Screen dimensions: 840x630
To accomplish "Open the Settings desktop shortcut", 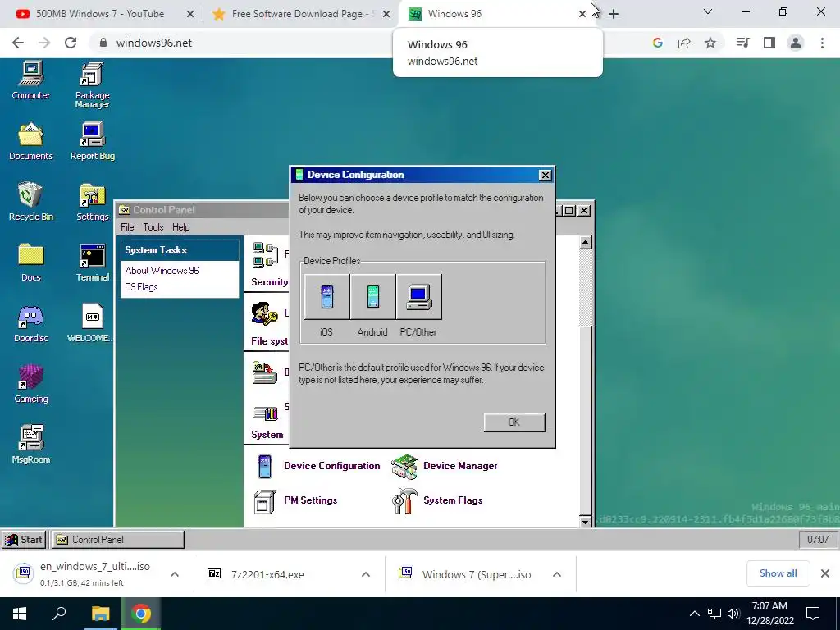I will pos(92,202).
